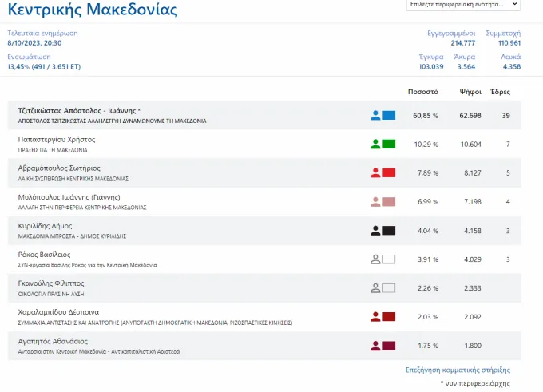Click Ganoulis outlined person icon
Image resolution: width=543 pixels, height=392 pixels.
pos(375,288)
